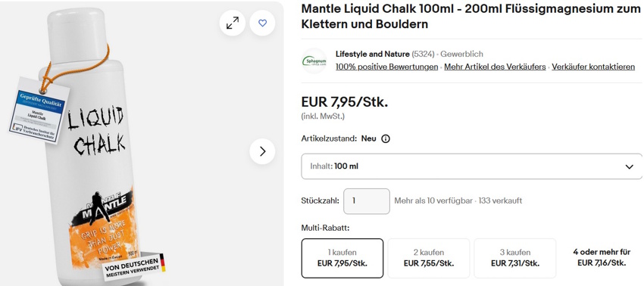Viewport: 644px width, 286px height.
Task: Add item to watchlist with heart icon
Action: coord(262,23)
